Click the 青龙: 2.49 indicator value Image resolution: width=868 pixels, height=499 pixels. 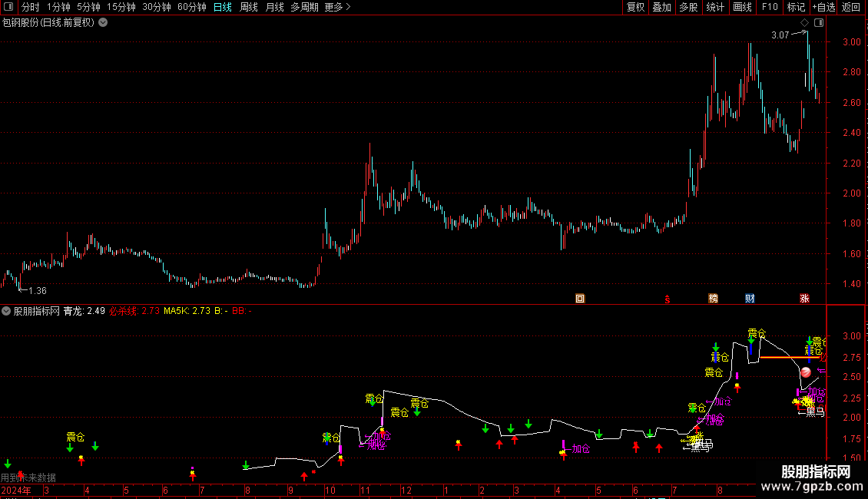tap(84, 311)
